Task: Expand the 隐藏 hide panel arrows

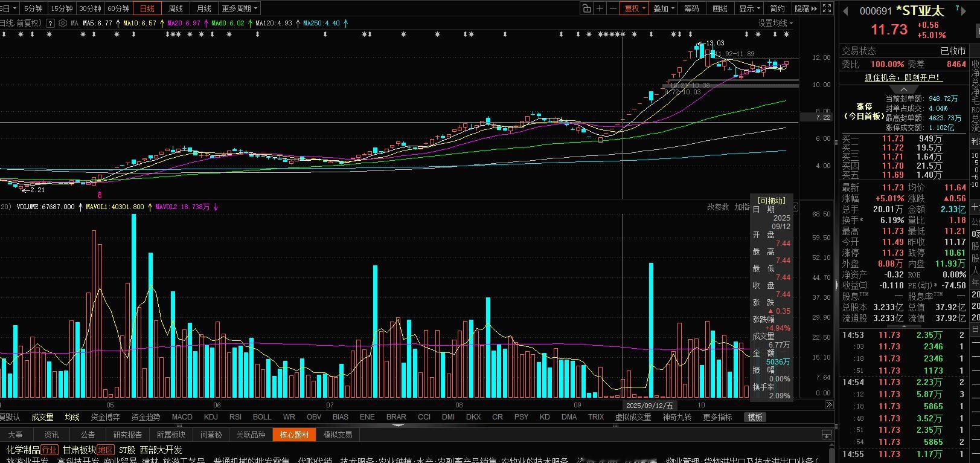Action: coord(805,8)
